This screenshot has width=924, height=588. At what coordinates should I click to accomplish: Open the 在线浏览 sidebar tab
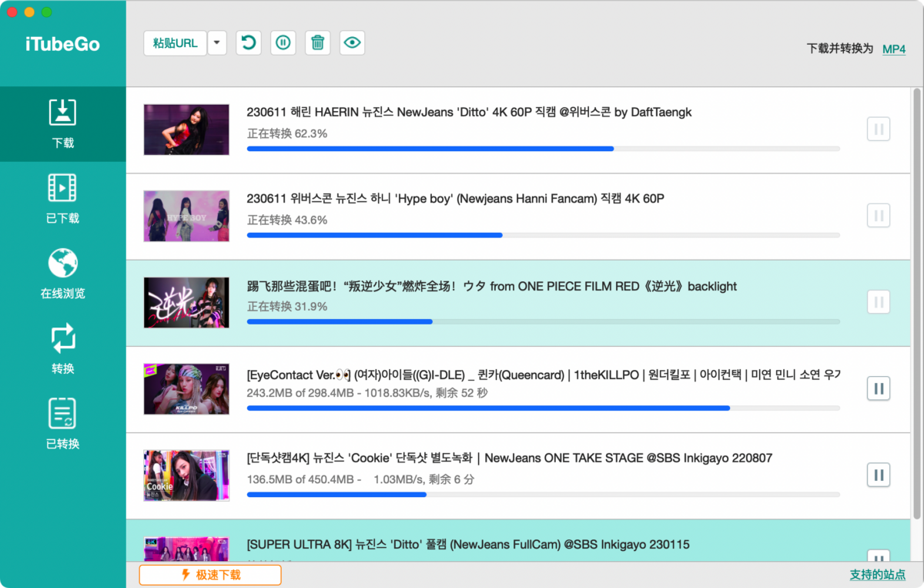click(63, 274)
